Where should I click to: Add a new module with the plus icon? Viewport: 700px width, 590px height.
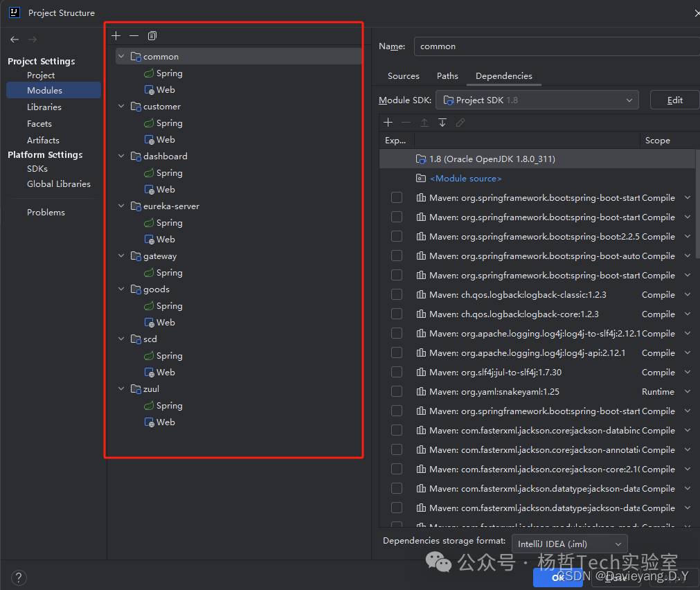click(116, 35)
